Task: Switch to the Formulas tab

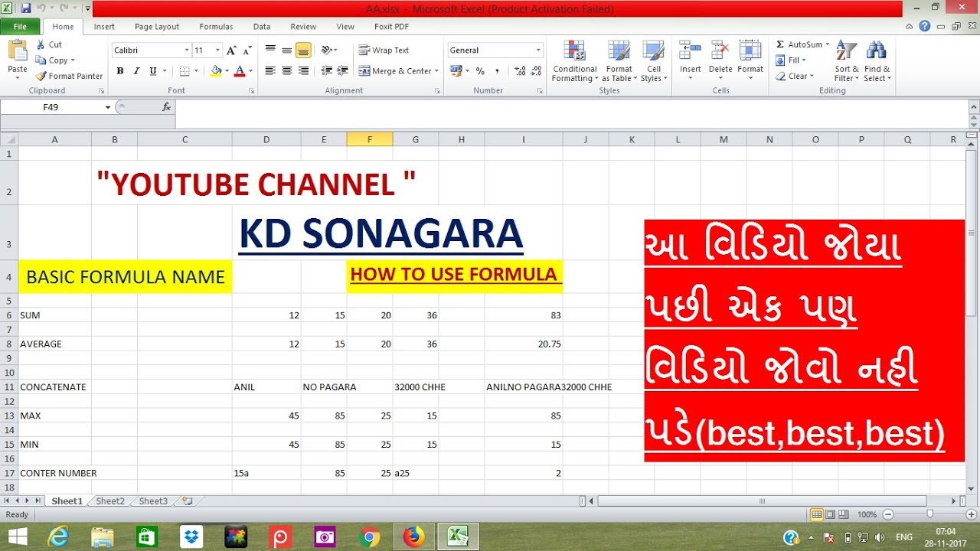Action: click(x=216, y=27)
